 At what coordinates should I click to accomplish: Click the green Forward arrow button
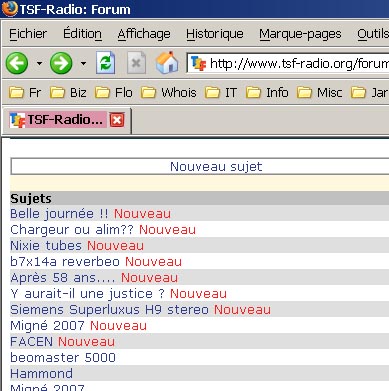coord(61,63)
